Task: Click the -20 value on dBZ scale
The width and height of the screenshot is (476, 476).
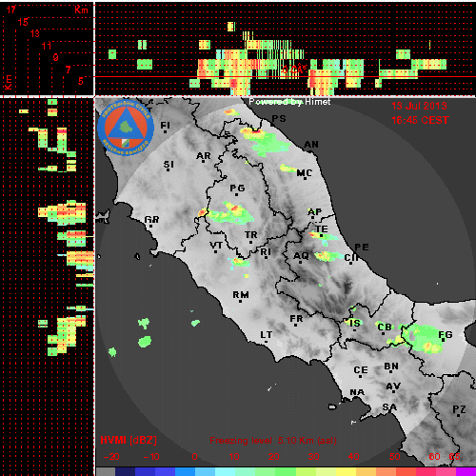Action: click(111, 457)
